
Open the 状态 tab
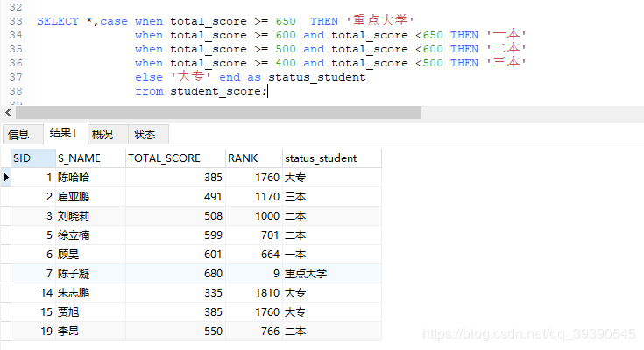pyautogui.click(x=148, y=134)
